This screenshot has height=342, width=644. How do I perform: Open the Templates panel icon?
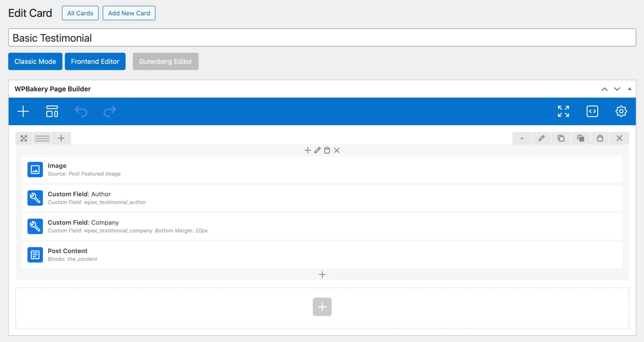pos(52,111)
